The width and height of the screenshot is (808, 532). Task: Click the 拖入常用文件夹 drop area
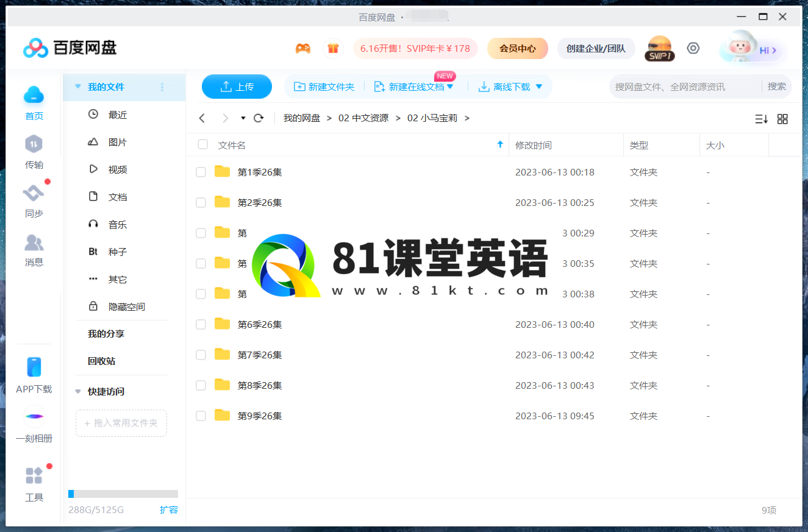pos(121,423)
